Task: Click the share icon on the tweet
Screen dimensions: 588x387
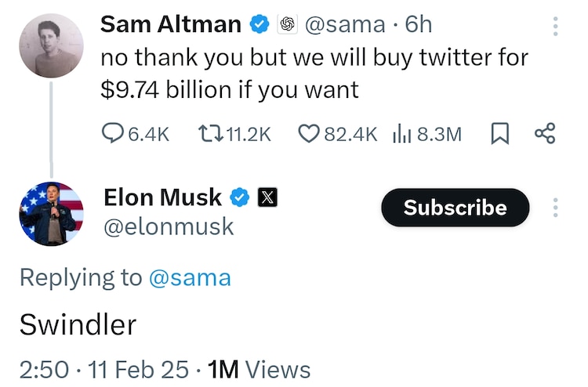Action: click(544, 134)
